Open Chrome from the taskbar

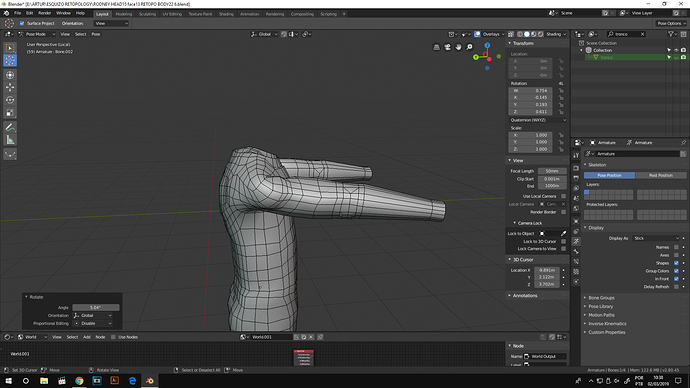tap(79, 381)
